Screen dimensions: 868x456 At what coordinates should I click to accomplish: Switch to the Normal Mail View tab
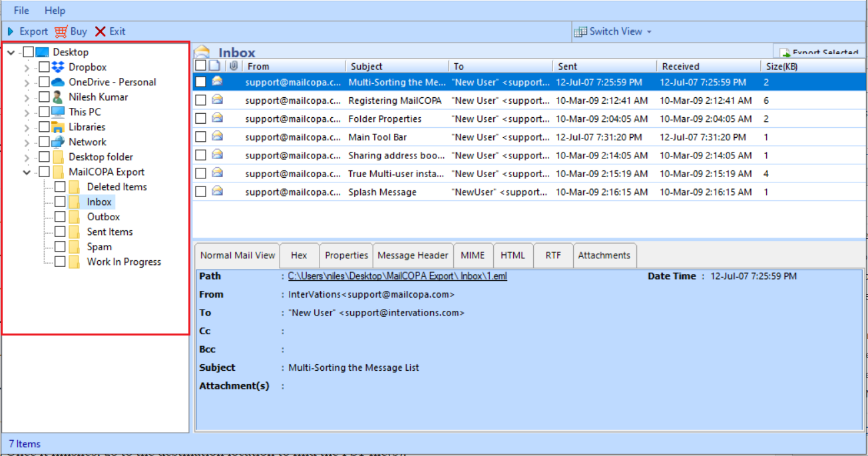(238, 255)
